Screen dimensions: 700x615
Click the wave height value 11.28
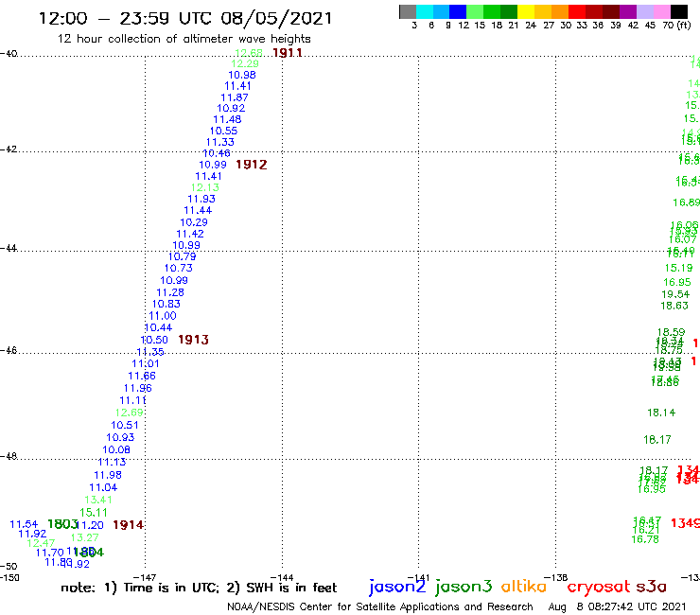tap(170, 293)
